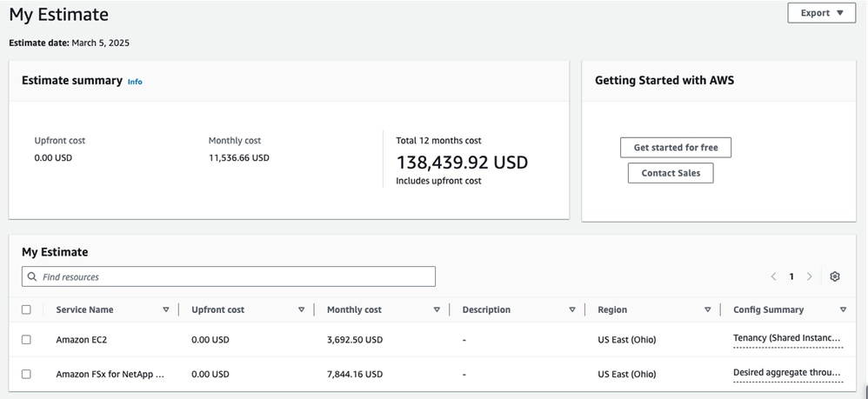The image size is (868, 399).
Task: Expand EC2 Tenancy config summary text
Action: point(787,338)
